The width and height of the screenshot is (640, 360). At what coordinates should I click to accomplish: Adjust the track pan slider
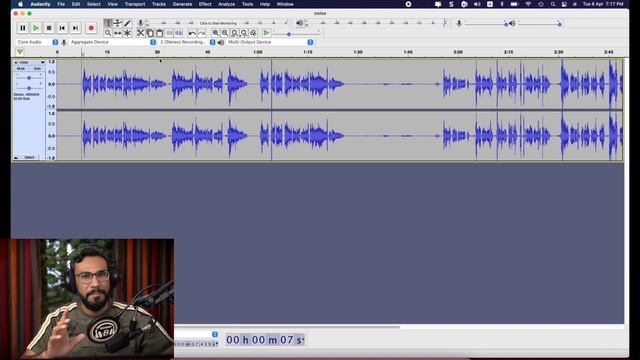pos(29,88)
